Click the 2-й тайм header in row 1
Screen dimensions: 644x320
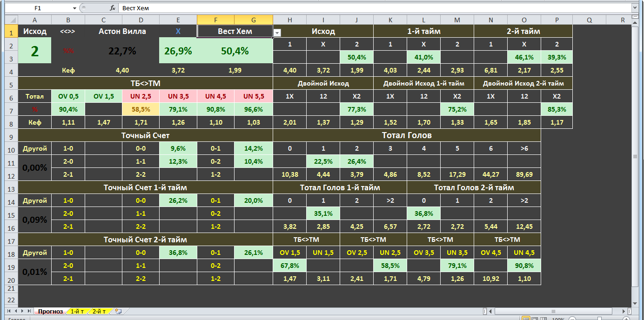523,31
